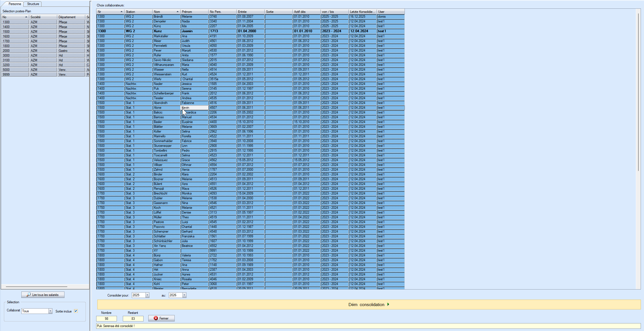Click the green arrow beside Dém consolidation

click(x=388, y=304)
